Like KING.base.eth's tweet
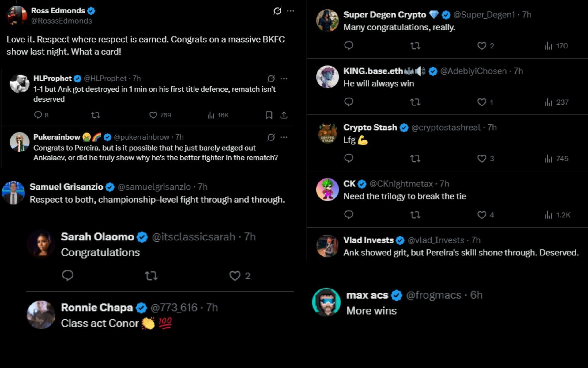The image size is (588, 368). tap(482, 102)
